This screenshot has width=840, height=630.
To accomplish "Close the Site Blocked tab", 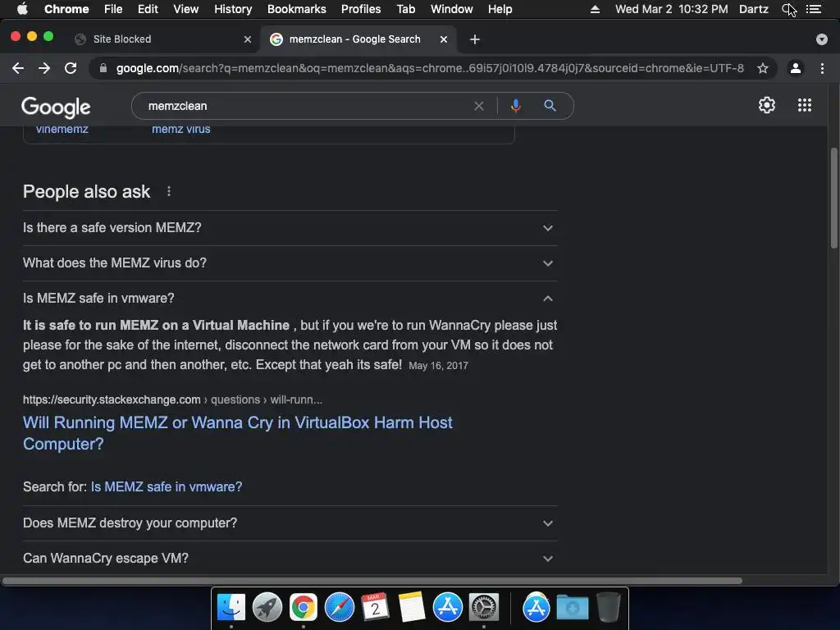I will [248, 39].
